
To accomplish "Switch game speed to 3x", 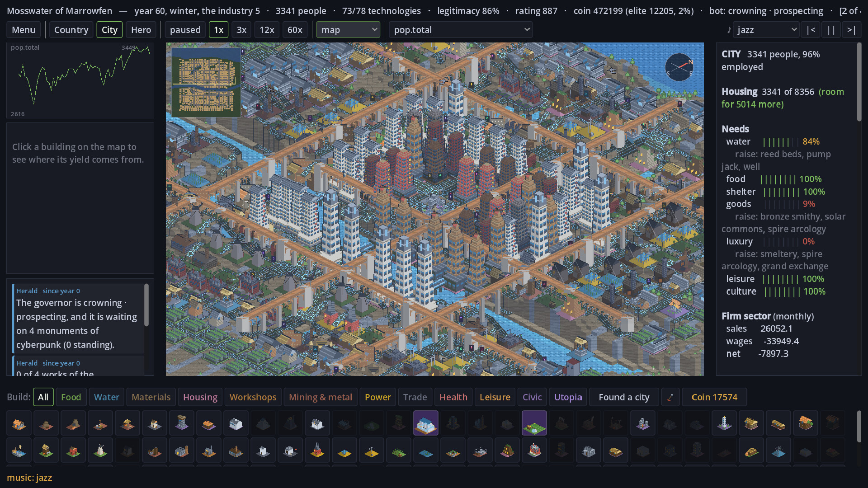I will 241,30.
